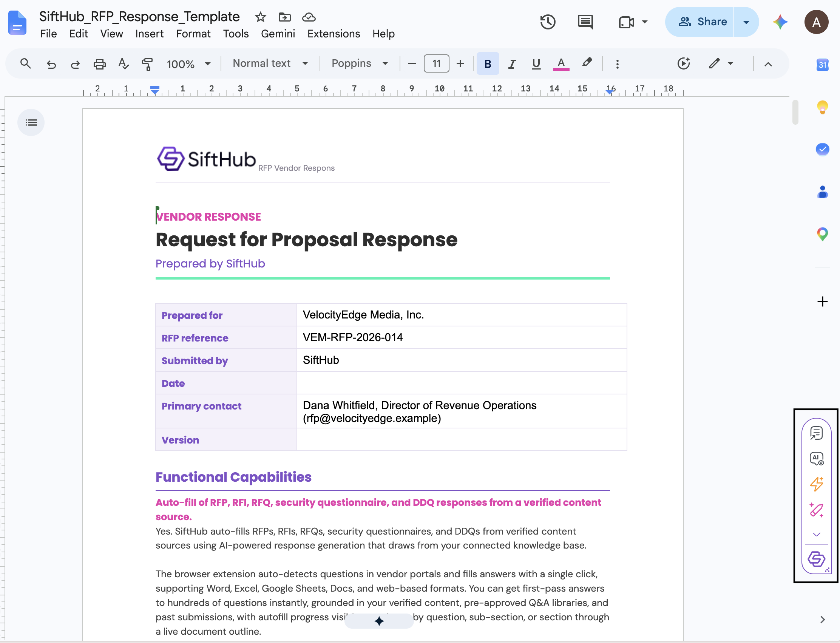
Task: Click the orange lightning bolt icon
Action: pos(816,484)
